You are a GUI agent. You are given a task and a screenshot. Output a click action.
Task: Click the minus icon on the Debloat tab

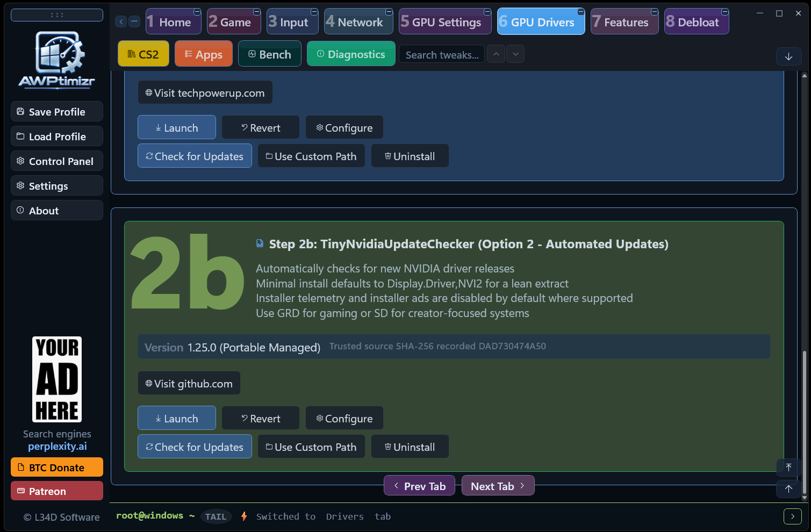[x=725, y=12]
